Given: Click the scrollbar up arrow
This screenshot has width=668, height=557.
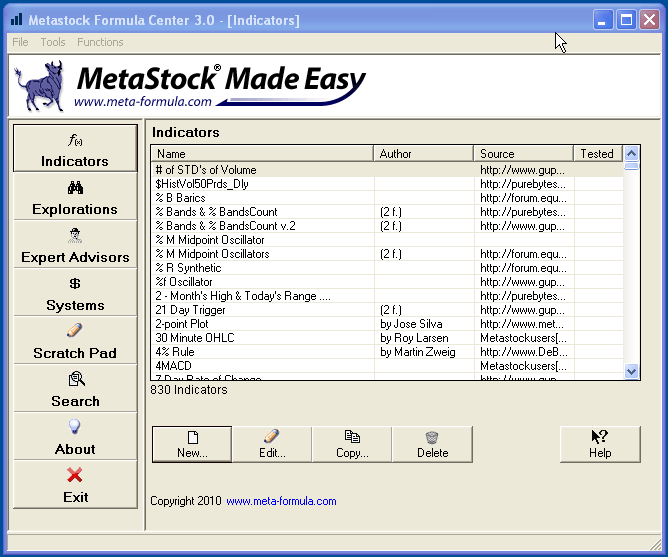Looking at the screenshot, I should click(x=631, y=153).
